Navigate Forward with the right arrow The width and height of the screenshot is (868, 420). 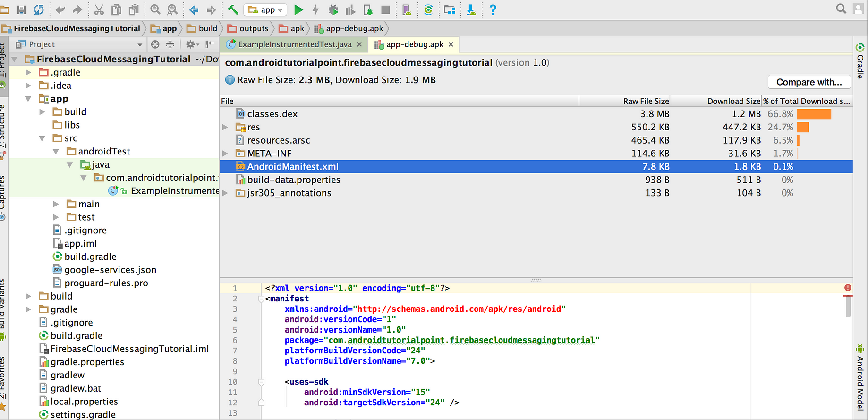pos(211,9)
